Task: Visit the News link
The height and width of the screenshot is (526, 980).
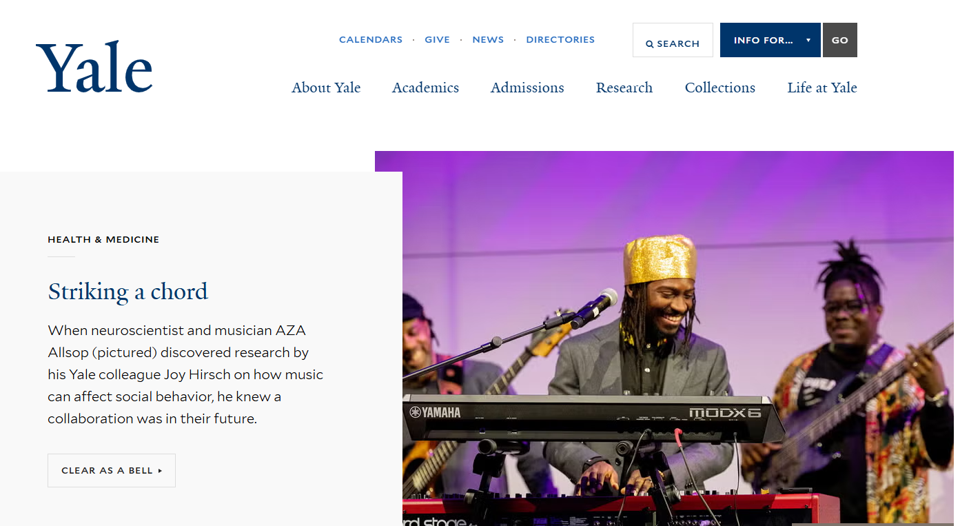Action: click(x=488, y=40)
